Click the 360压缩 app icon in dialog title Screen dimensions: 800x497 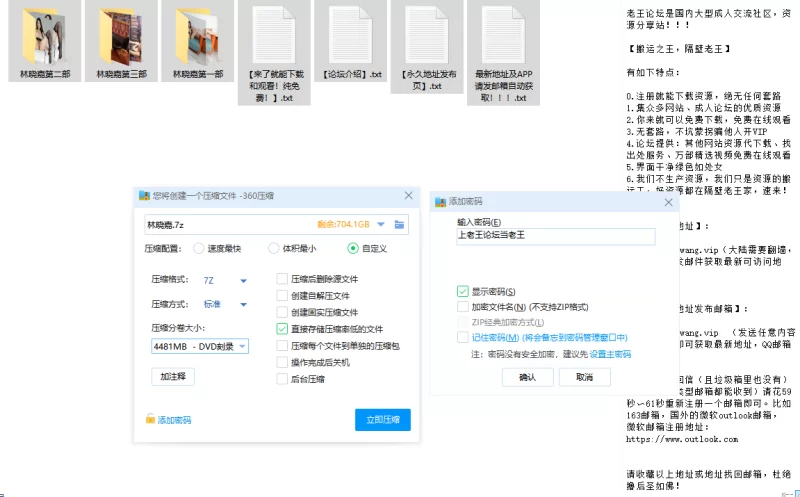click(144, 195)
